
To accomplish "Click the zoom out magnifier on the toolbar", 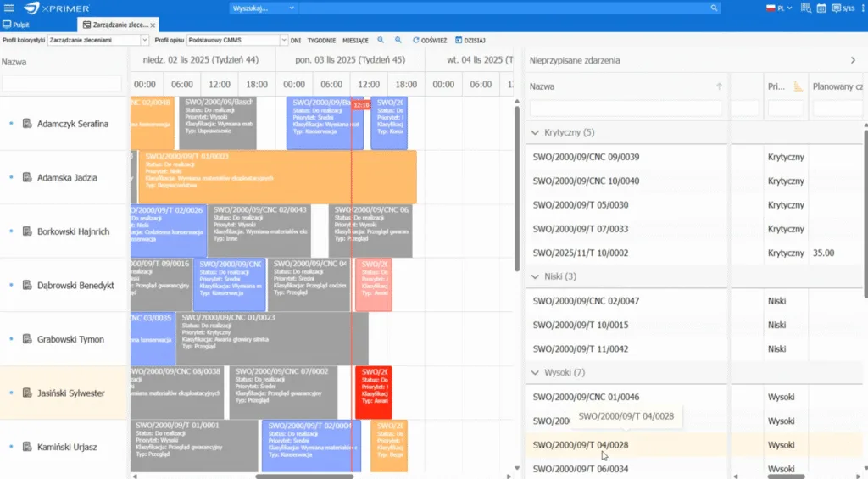I will coord(398,40).
